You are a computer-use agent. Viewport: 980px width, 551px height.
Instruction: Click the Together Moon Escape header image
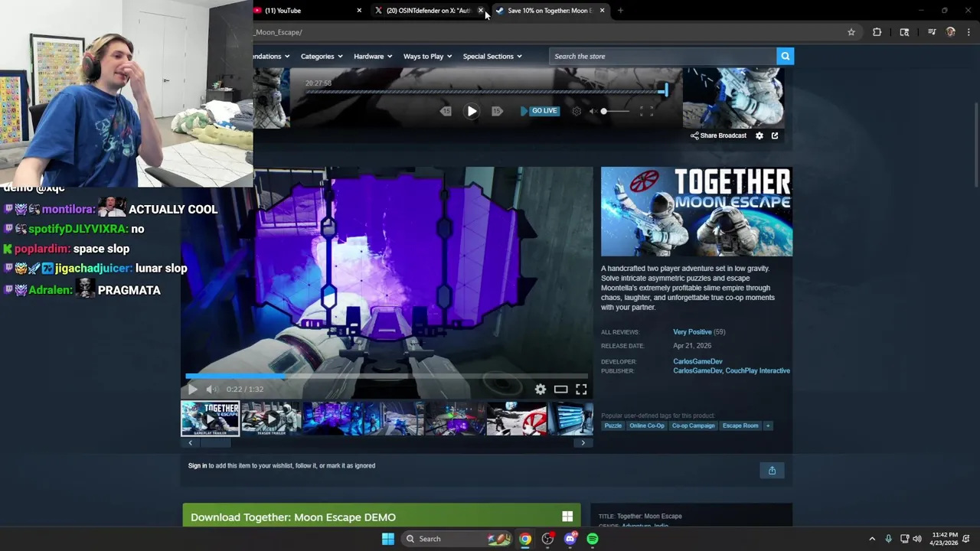(x=697, y=212)
